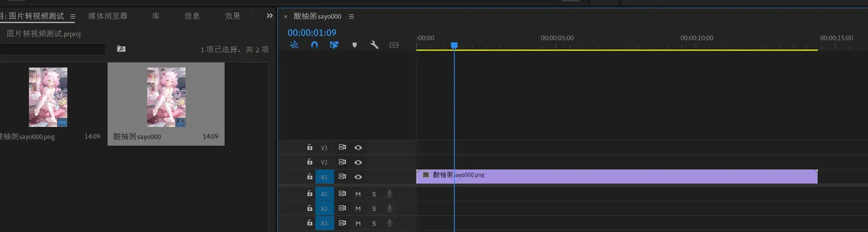Image resolution: width=868 pixels, height=232 pixels.
Task: Target audio track A2 label
Action: pyautogui.click(x=324, y=209)
